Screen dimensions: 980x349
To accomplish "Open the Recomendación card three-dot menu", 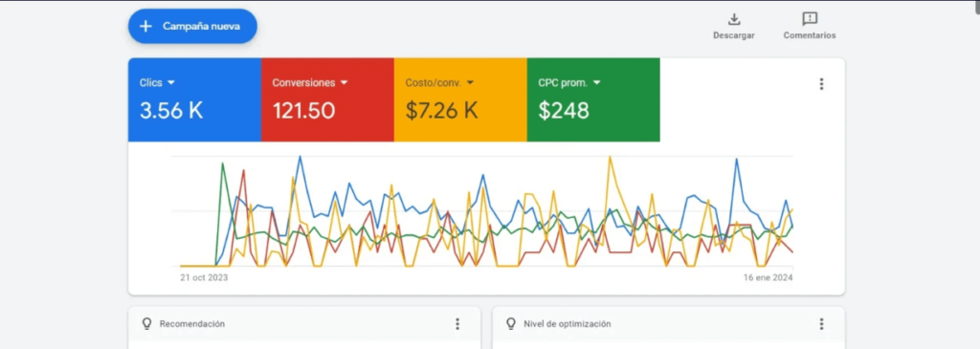I will pos(457,324).
